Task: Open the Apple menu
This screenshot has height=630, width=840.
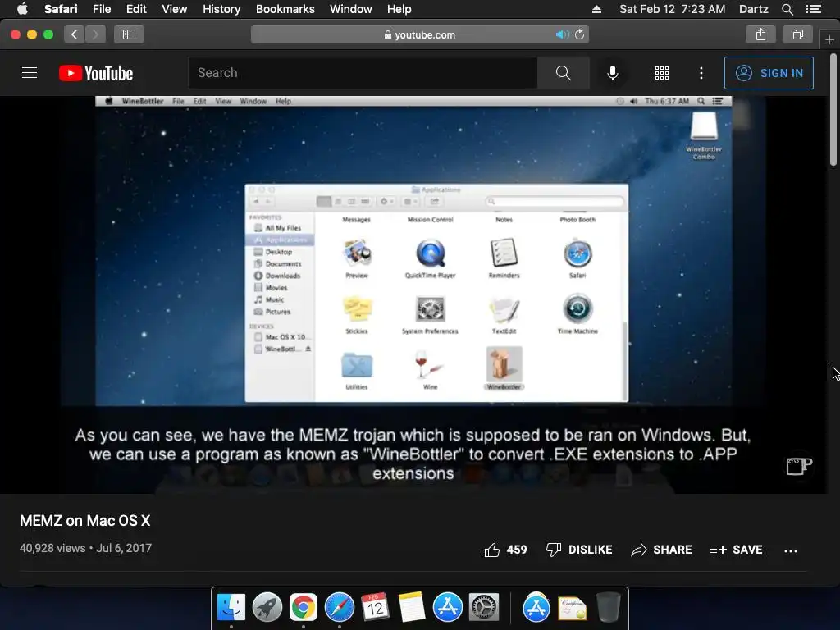Action: click(x=22, y=9)
